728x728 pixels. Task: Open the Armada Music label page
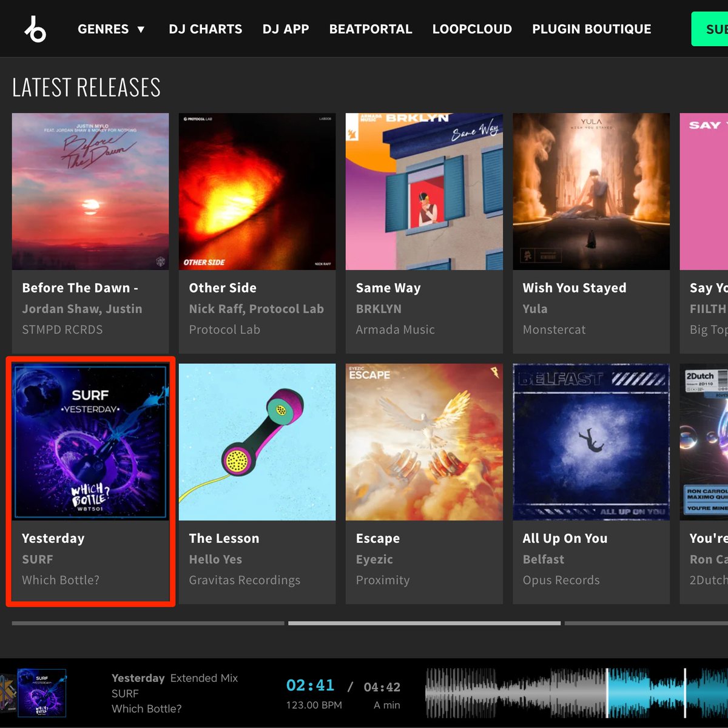[x=396, y=329]
